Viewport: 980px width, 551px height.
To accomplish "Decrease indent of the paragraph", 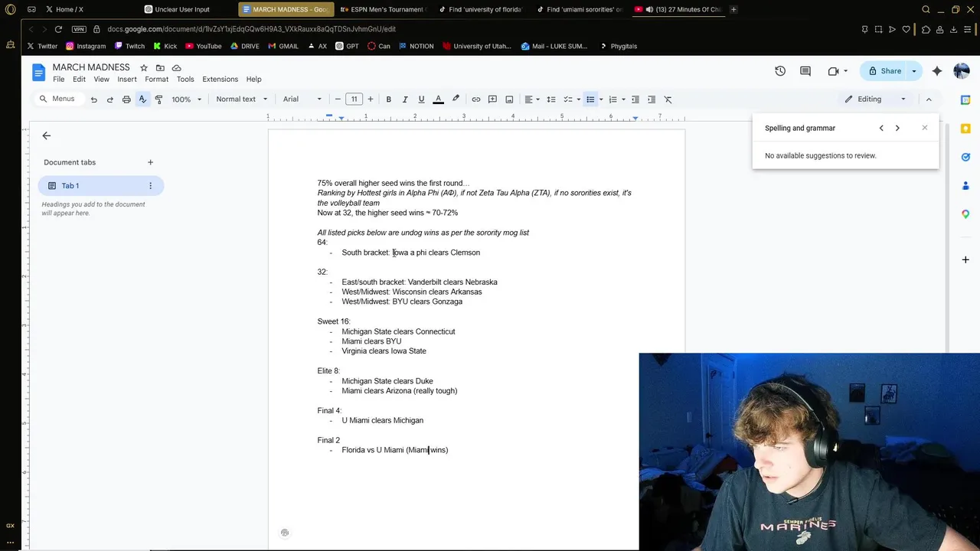I will click(635, 99).
